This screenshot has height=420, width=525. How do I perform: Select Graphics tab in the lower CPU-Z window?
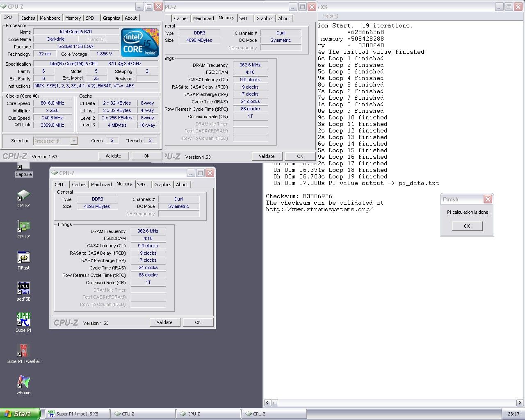pyautogui.click(x=163, y=185)
